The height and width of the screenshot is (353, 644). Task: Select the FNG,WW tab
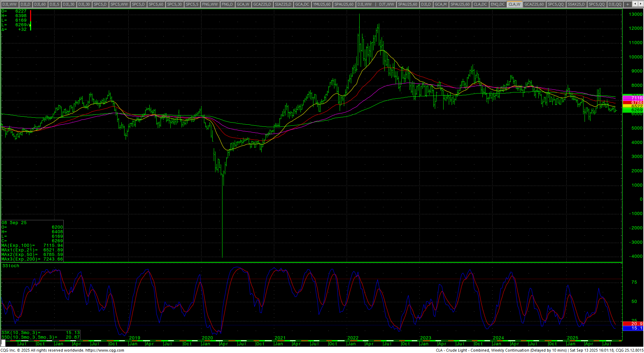coord(210,4)
